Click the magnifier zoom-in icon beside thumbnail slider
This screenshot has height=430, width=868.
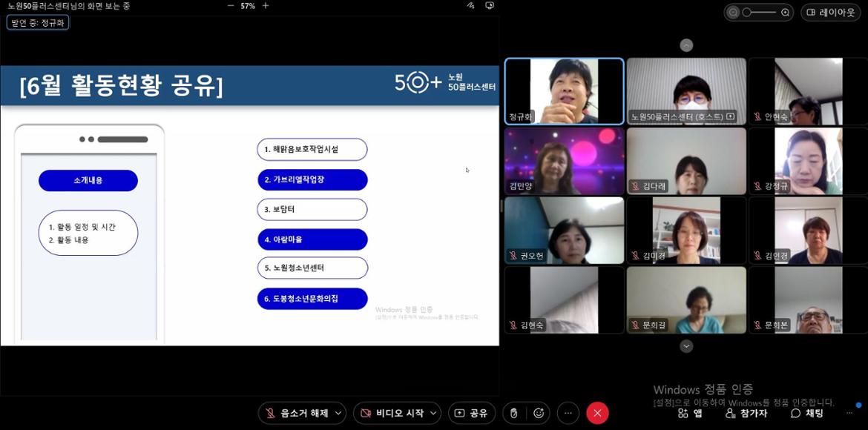pyautogui.click(x=786, y=13)
